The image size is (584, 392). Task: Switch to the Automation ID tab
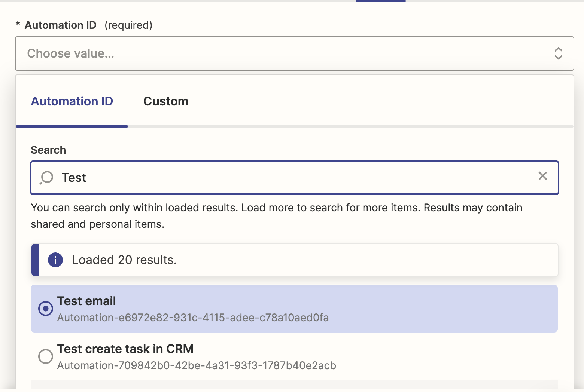coord(72,101)
